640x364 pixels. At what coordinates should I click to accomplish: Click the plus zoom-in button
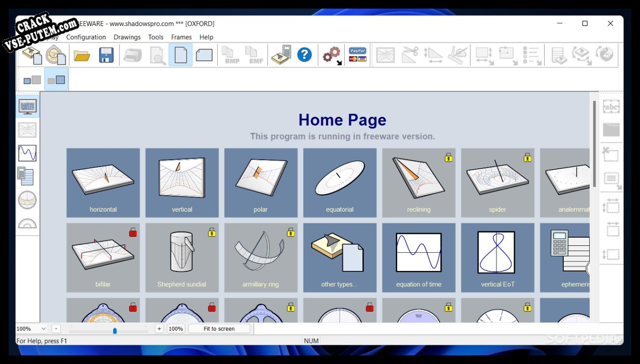159,329
